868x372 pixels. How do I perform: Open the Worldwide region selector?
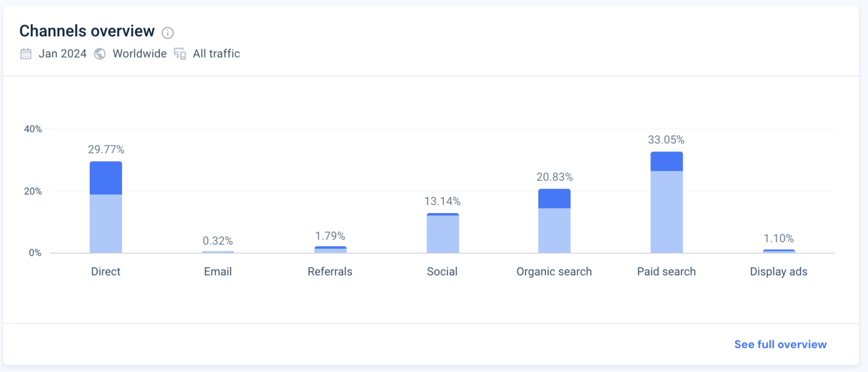point(139,53)
